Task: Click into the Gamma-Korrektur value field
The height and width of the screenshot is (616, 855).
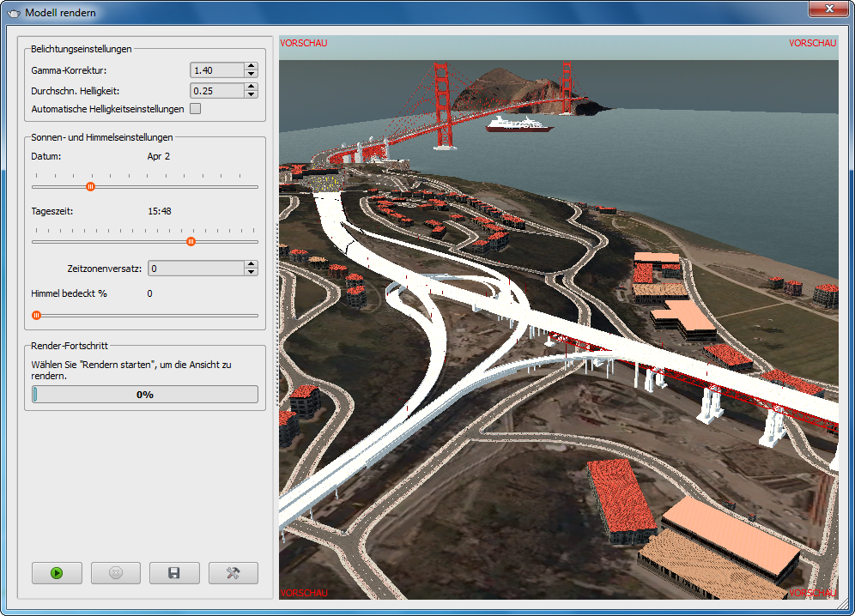Action: pyautogui.click(x=216, y=70)
